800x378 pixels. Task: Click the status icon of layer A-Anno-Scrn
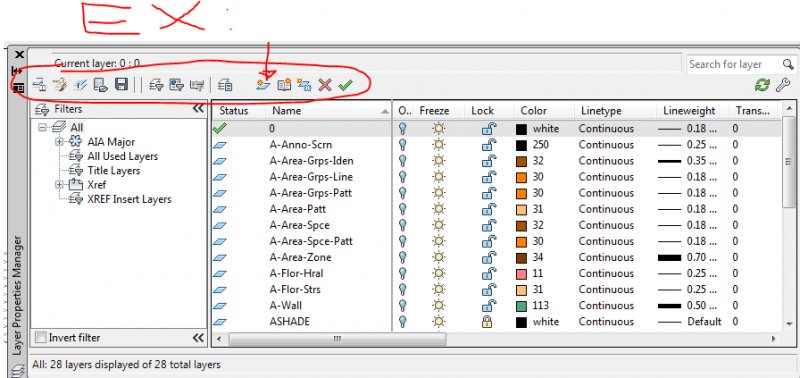click(219, 145)
